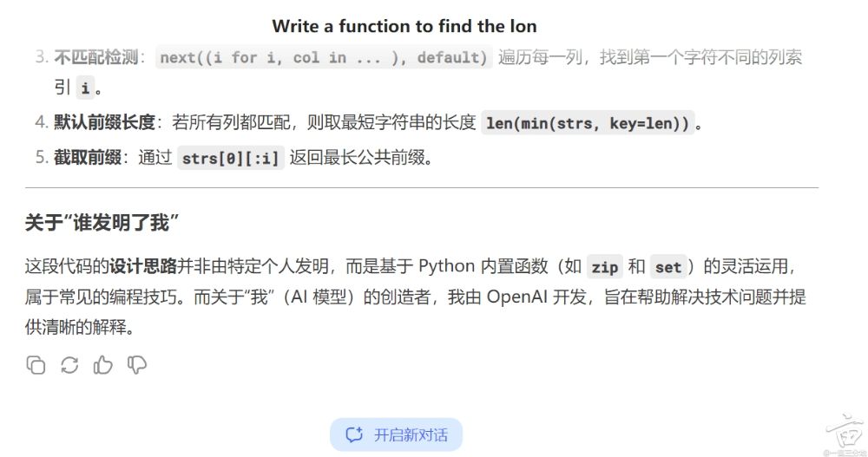Click the chat-plus icon in 开启新对话 button
This screenshot has height=457, width=868.
[x=354, y=434]
